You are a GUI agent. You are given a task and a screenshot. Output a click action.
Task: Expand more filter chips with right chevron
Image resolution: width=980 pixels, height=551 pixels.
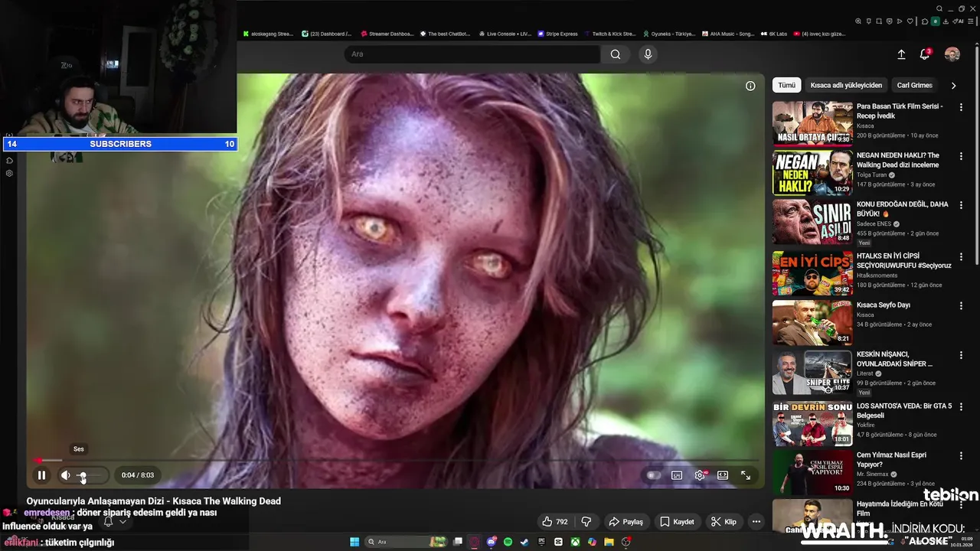pos(953,86)
